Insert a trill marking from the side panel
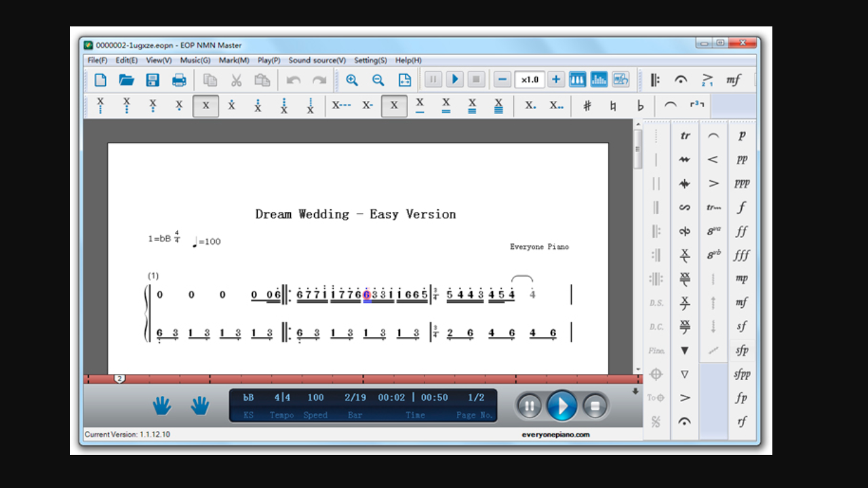This screenshot has width=868, height=488. [684, 135]
